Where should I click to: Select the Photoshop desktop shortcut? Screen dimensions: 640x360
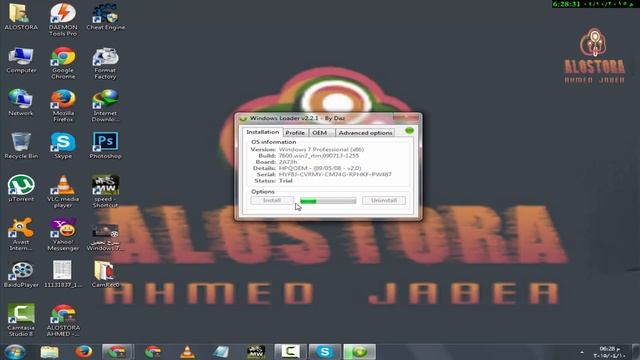[x=105, y=146]
